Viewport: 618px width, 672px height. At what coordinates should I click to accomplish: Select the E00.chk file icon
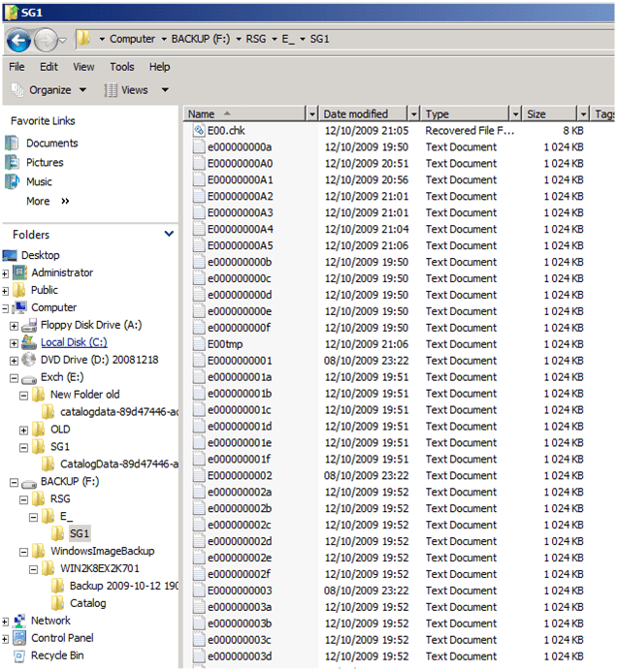click(198, 130)
